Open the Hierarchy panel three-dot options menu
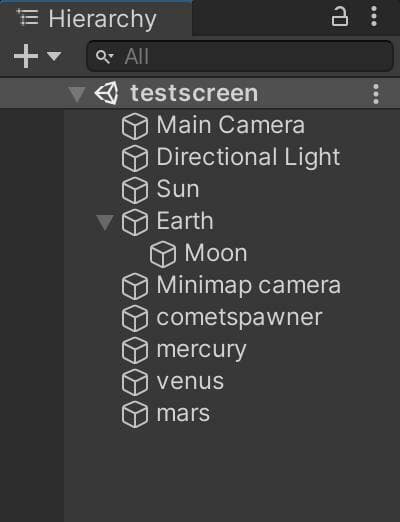The image size is (400, 522). point(374,16)
